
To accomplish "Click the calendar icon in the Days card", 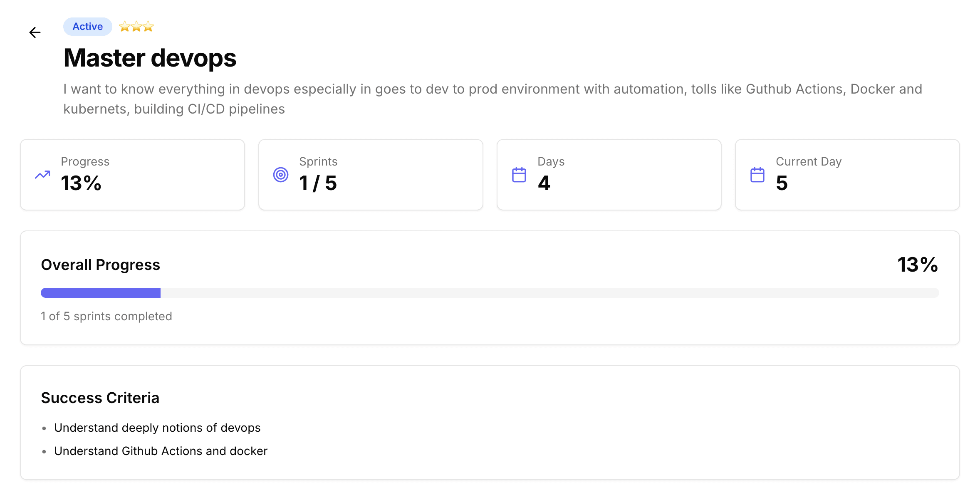I will tap(519, 175).
